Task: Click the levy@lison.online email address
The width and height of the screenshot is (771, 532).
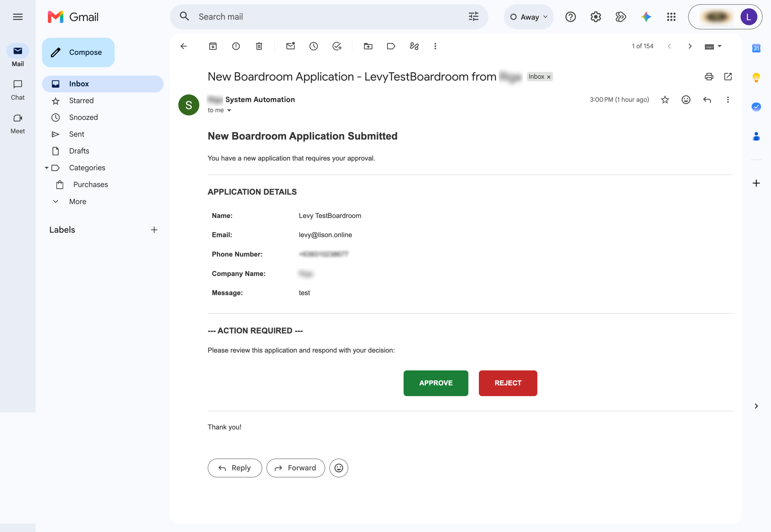Action: [325, 235]
